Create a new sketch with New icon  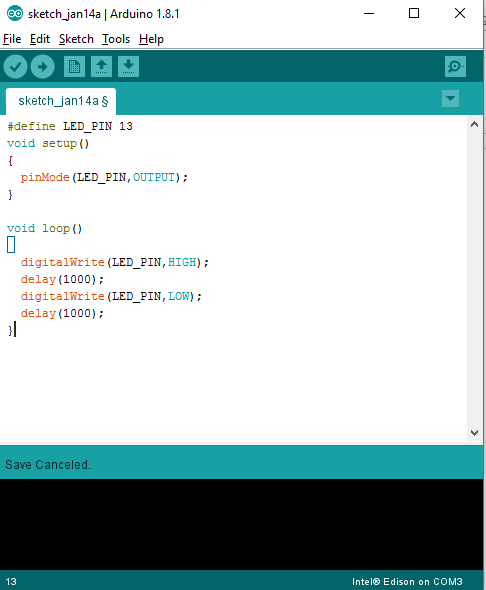coord(74,67)
